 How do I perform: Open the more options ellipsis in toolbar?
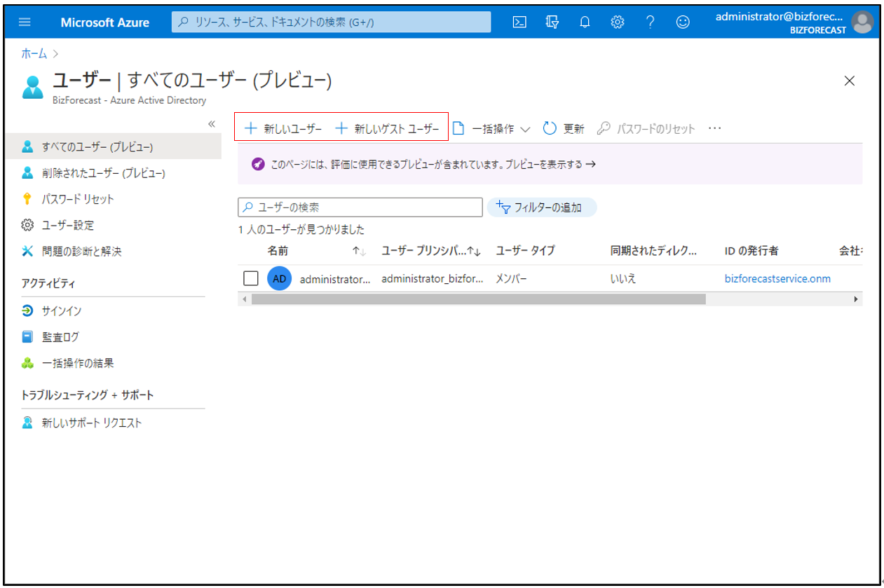[x=714, y=129]
